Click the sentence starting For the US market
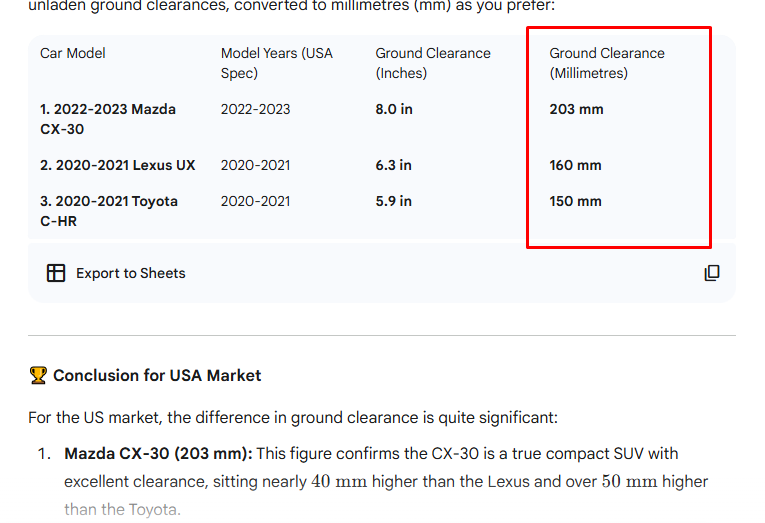Image resolution: width=765 pixels, height=523 pixels. click(293, 418)
